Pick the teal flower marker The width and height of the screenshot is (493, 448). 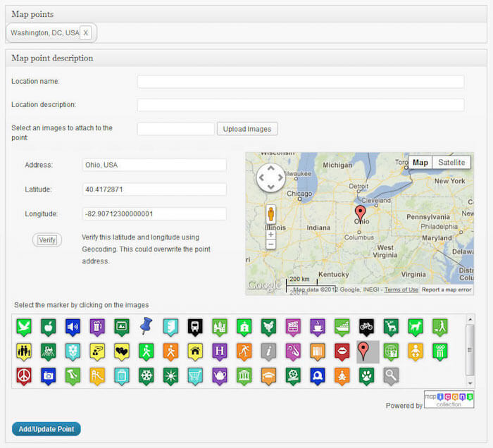click(73, 351)
